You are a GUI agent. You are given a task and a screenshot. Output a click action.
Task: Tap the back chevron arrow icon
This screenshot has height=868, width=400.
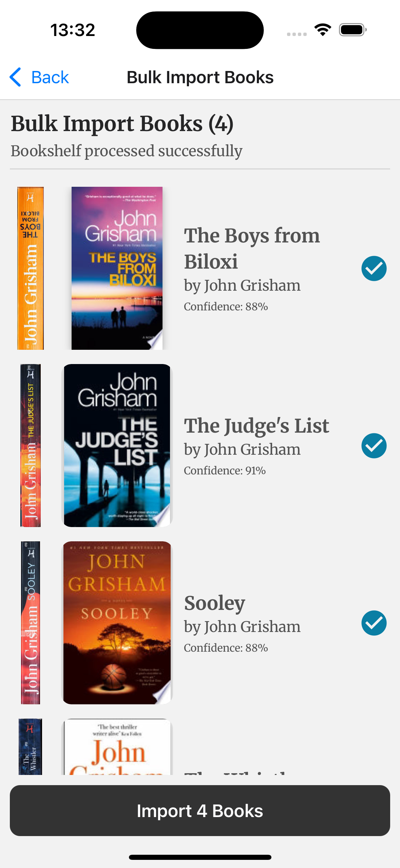coord(15,77)
